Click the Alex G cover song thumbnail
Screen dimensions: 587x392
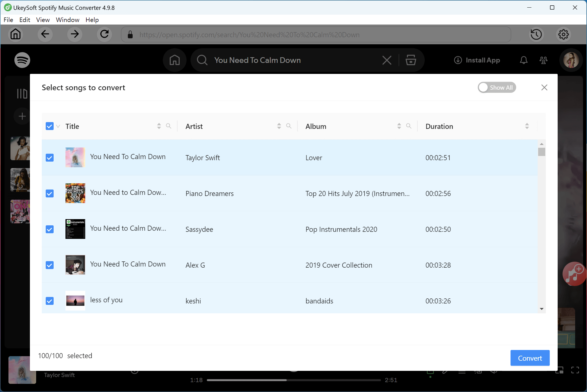tap(75, 265)
